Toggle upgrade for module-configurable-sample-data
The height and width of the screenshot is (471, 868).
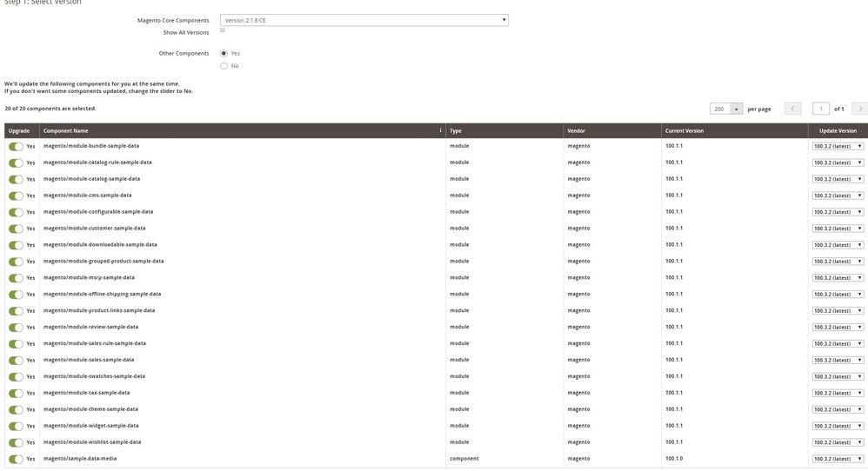tap(16, 212)
